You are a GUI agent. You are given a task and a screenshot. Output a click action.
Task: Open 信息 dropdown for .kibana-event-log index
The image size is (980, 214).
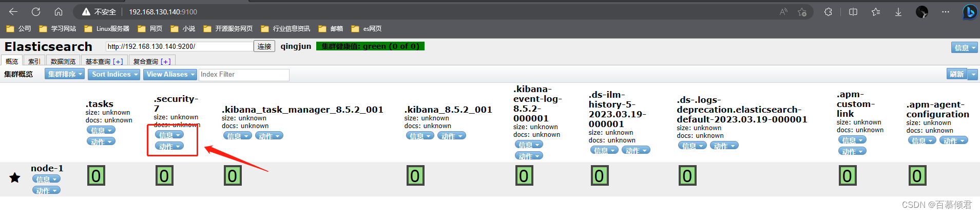[529, 145]
